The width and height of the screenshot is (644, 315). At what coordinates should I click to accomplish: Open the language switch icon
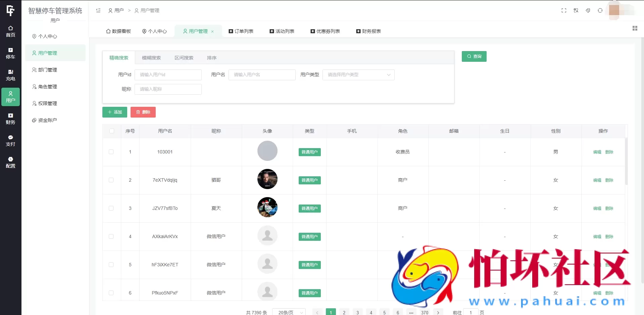tap(576, 10)
